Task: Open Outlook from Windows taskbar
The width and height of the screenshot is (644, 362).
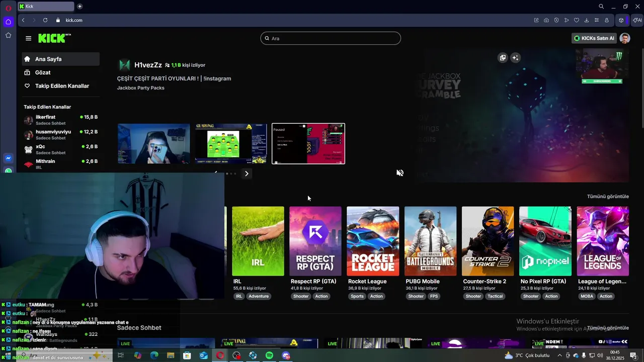Action: [203, 355]
